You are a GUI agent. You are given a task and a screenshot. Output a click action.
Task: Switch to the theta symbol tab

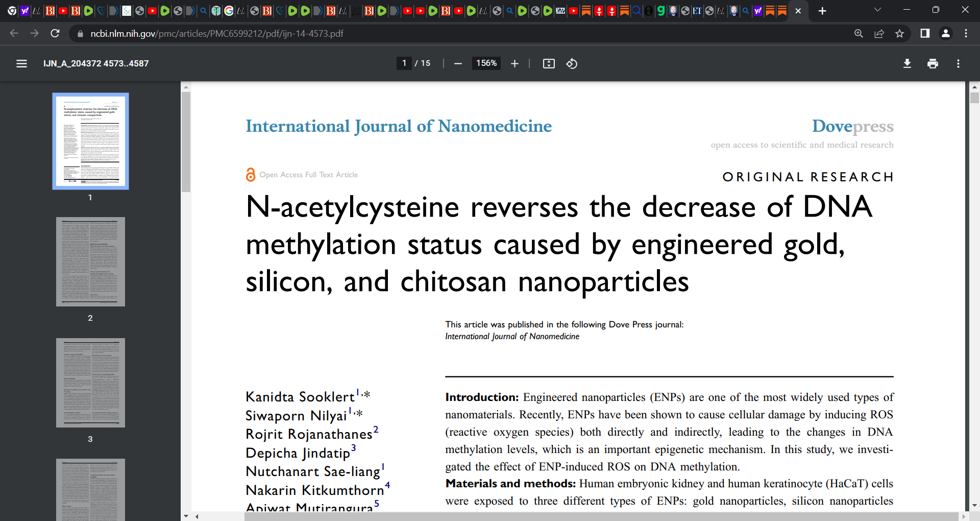648,11
